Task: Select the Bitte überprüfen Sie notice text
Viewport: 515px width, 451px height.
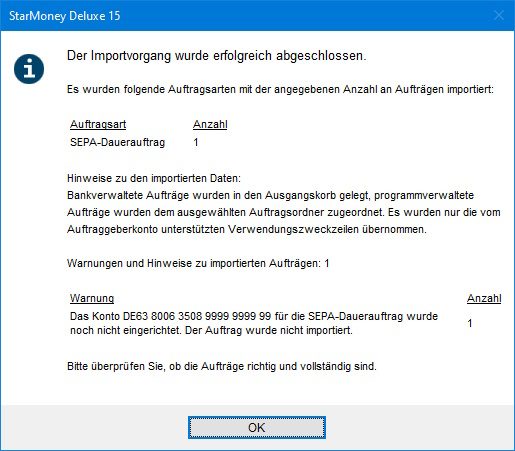Action: coord(222,366)
